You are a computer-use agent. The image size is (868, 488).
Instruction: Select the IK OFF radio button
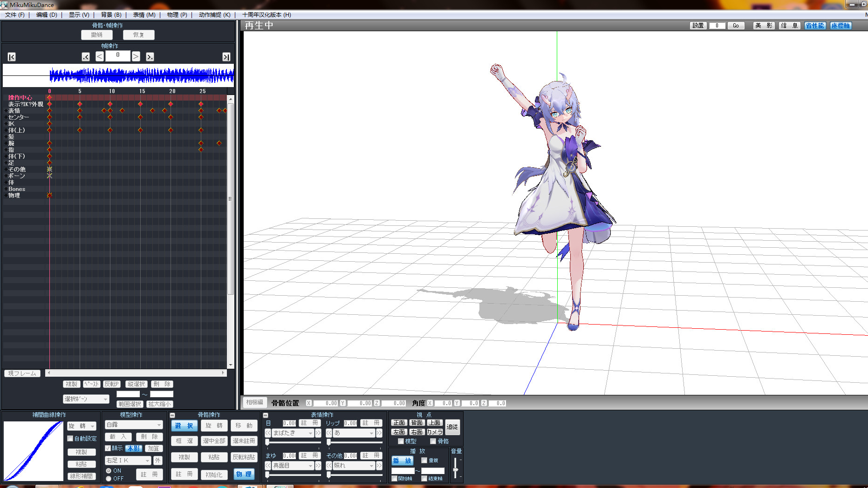(x=109, y=479)
